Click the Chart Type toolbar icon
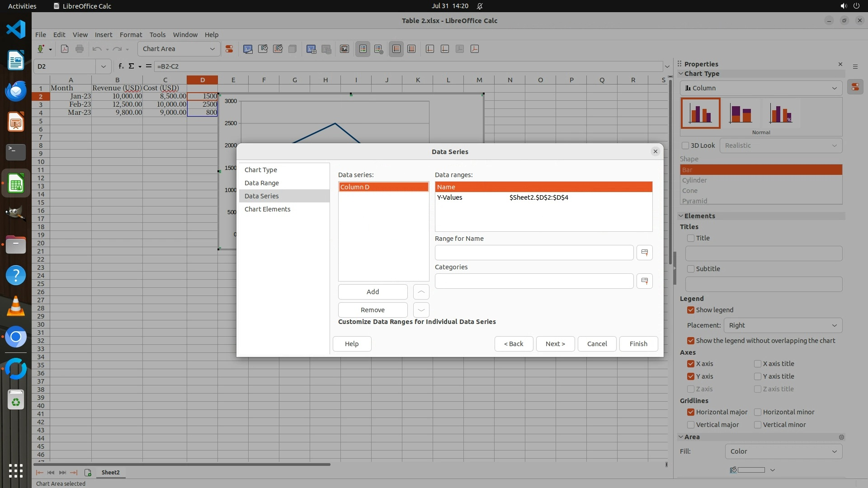 (x=248, y=49)
